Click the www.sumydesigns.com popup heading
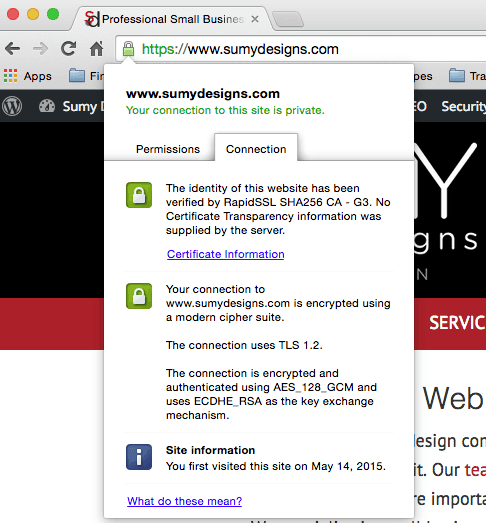486x523 pixels. pyautogui.click(x=203, y=94)
